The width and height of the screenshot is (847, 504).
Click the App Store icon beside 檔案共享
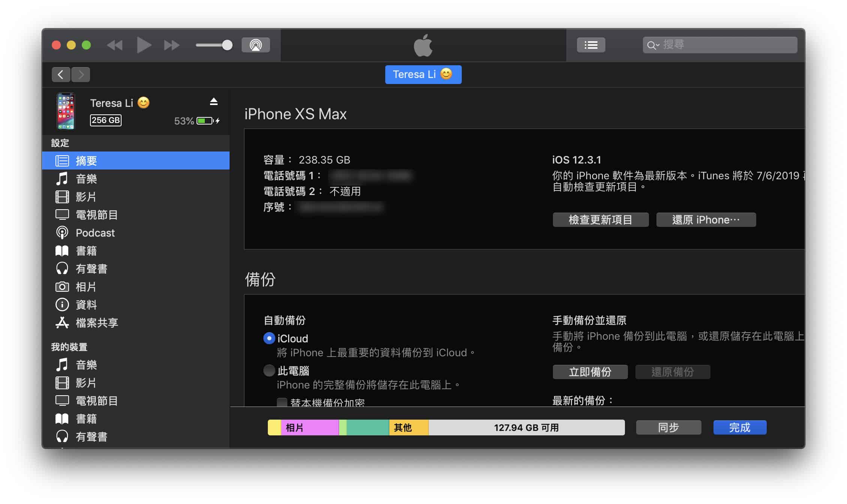62,322
